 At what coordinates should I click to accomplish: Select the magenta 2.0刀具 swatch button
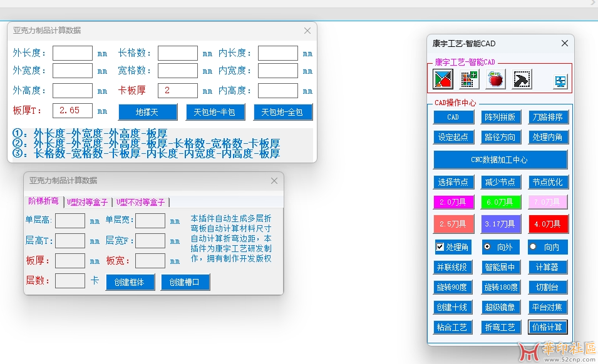[x=453, y=202]
